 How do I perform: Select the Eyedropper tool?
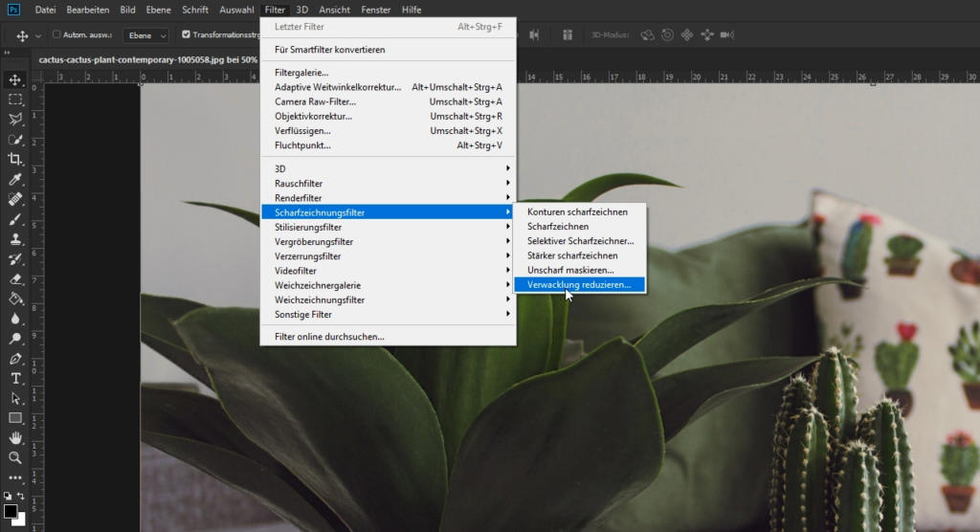pos(15,180)
